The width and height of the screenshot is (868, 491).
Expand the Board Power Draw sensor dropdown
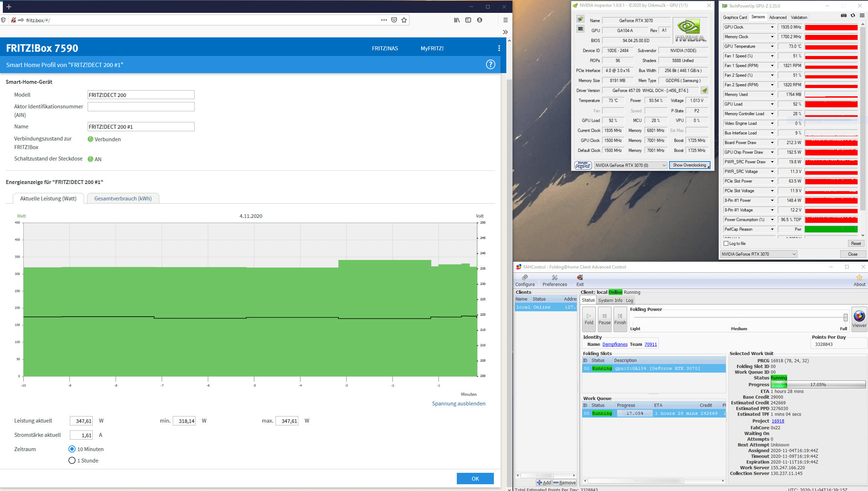click(x=772, y=143)
